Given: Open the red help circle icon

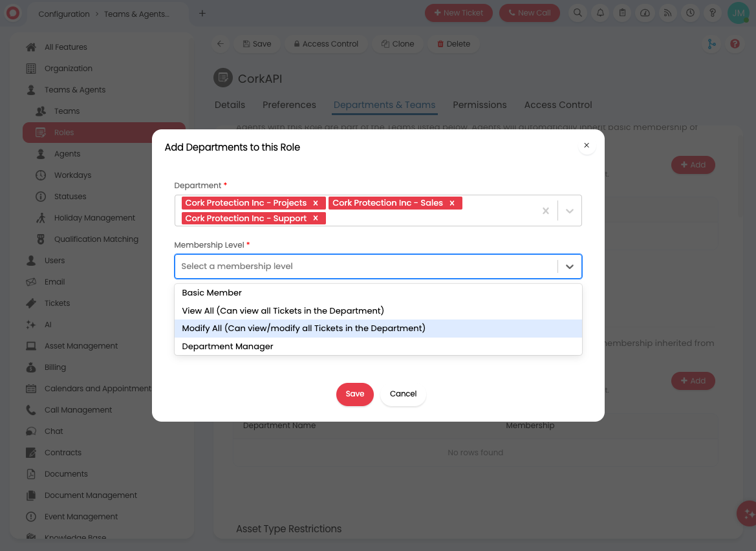Looking at the screenshot, I should pyautogui.click(x=735, y=44).
